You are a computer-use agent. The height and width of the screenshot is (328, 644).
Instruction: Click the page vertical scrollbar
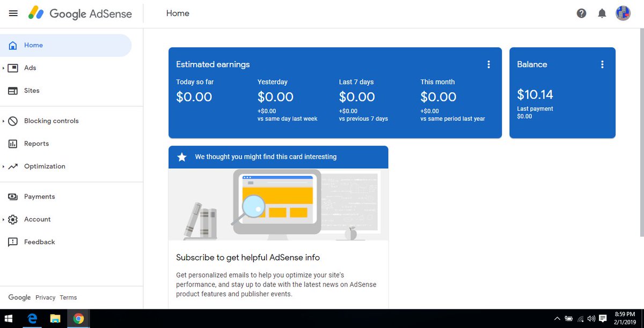(641, 132)
